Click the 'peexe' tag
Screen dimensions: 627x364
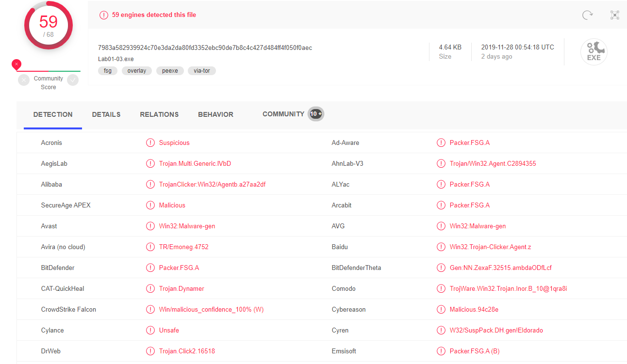170,71
